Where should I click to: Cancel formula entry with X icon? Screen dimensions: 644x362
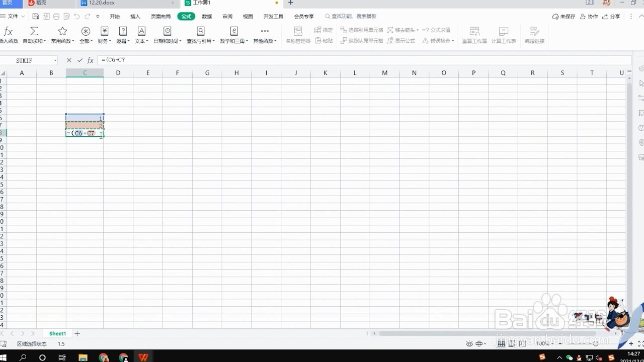tap(69, 60)
